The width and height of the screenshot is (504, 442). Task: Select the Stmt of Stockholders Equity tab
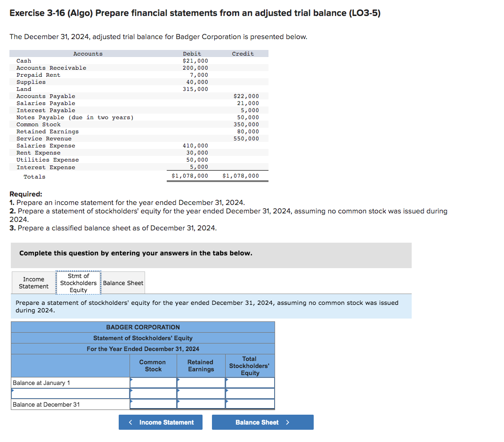78,283
